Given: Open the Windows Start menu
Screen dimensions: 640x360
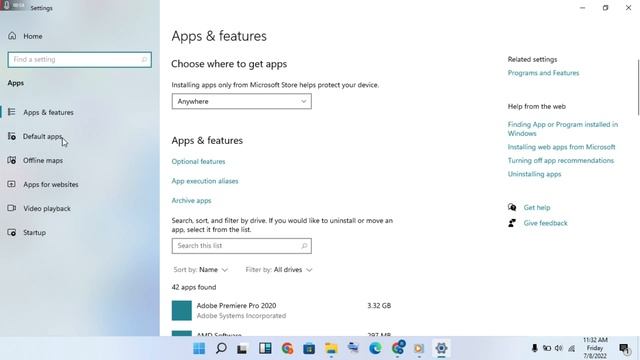Looking at the screenshot, I should [x=199, y=349].
